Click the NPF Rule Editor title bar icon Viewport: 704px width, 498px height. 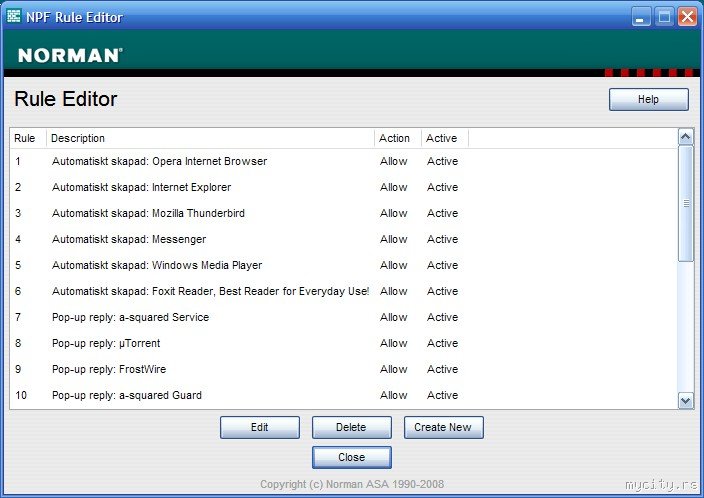point(13,16)
